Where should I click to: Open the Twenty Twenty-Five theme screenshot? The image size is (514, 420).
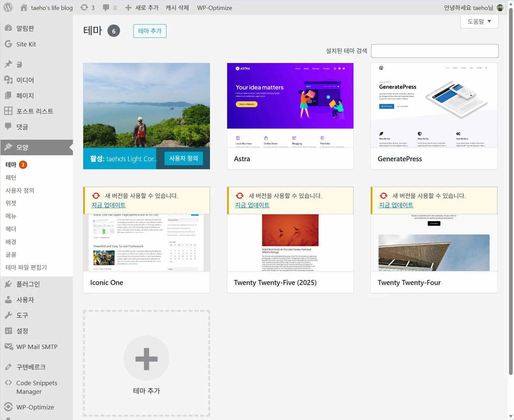(x=290, y=243)
